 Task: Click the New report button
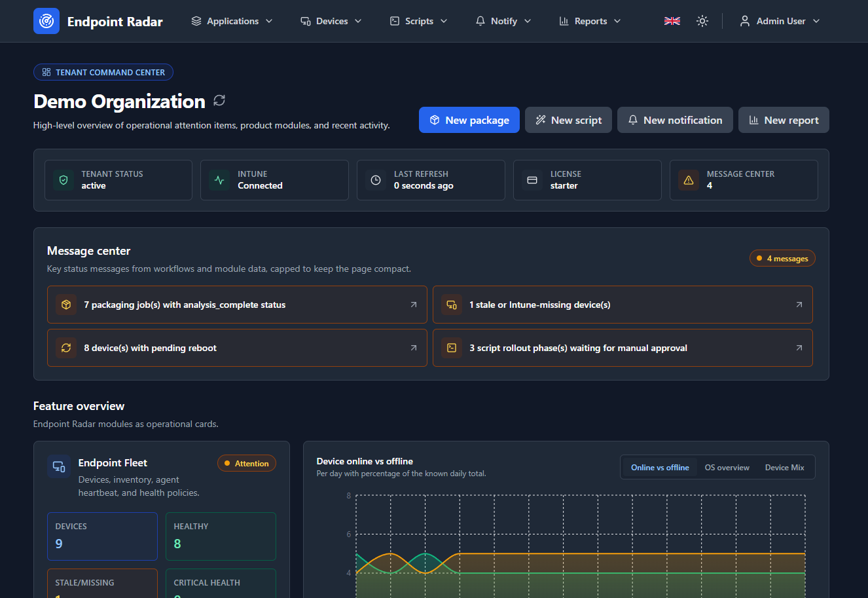(784, 120)
